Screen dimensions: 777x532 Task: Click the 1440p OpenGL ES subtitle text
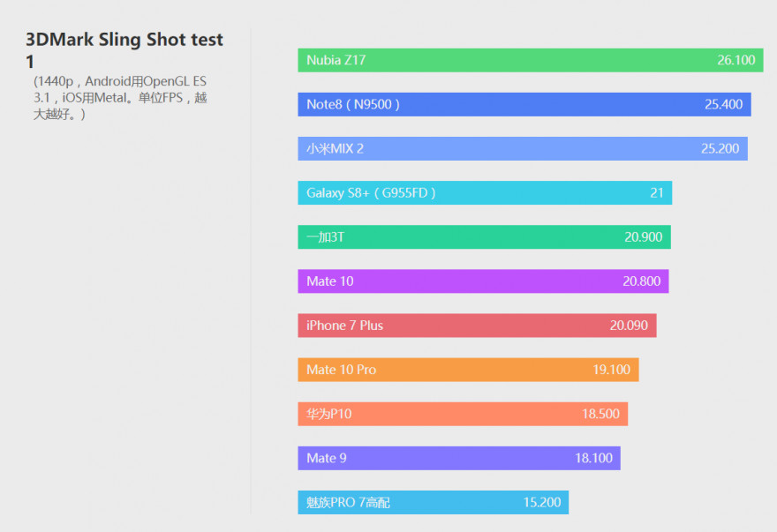120,98
